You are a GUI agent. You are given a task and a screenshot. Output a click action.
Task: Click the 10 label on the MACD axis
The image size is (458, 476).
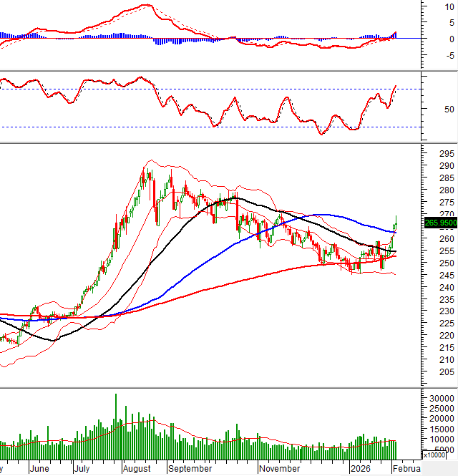(449, 6)
